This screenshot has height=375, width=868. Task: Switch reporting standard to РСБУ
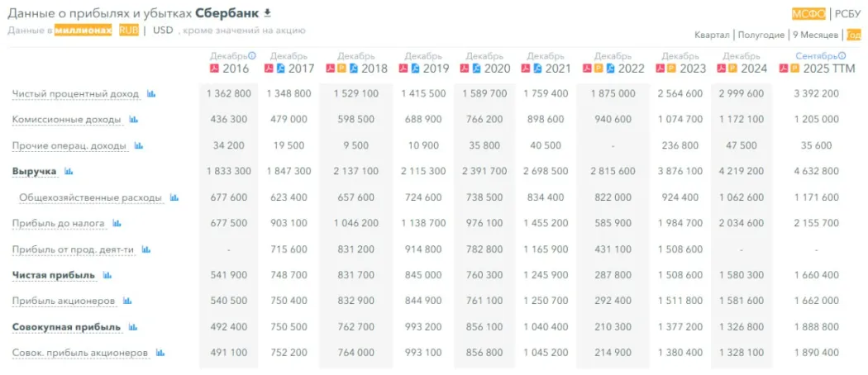(x=847, y=13)
